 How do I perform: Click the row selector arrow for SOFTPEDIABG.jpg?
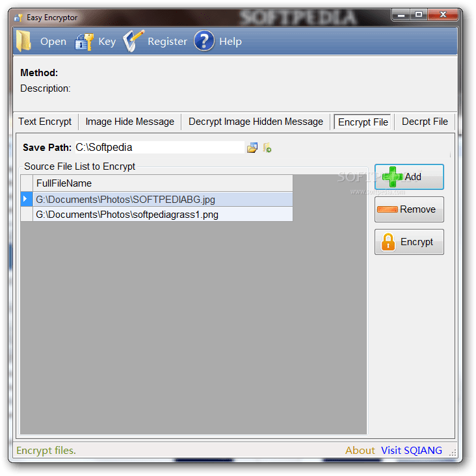pos(27,200)
